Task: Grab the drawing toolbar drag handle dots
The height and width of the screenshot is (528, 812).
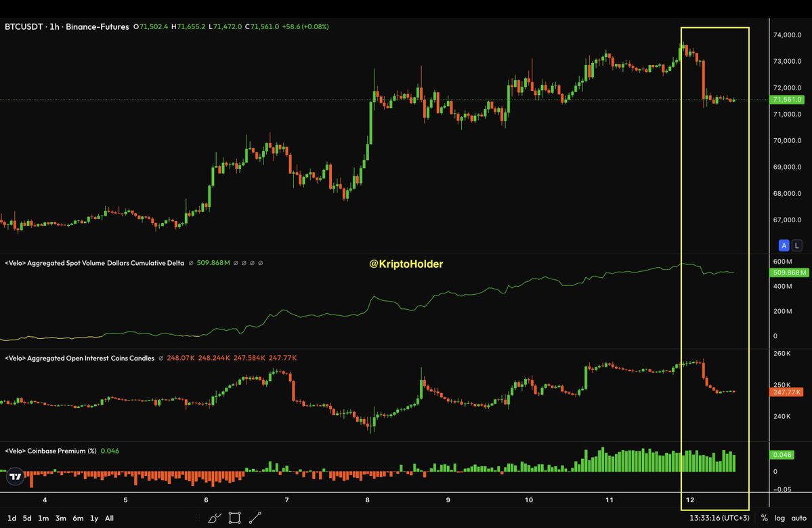Action: (x=197, y=518)
